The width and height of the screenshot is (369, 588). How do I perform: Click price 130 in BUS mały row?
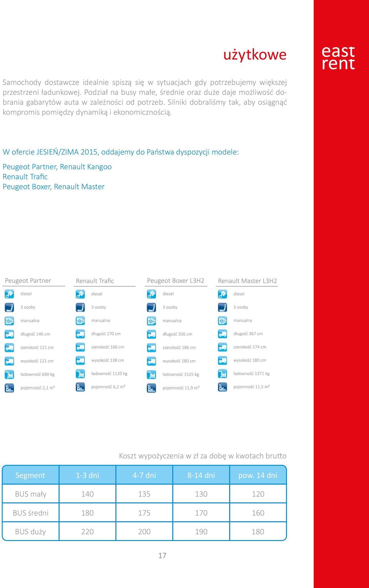coord(201,494)
